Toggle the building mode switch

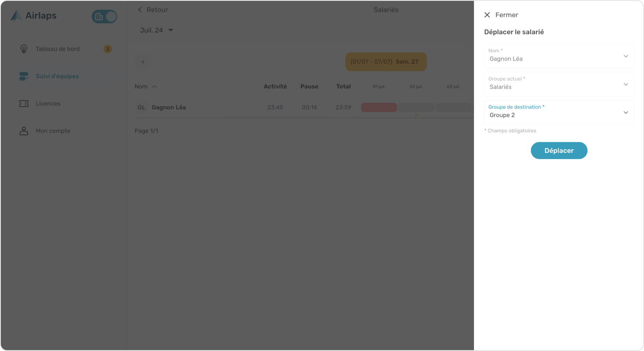point(104,16)
